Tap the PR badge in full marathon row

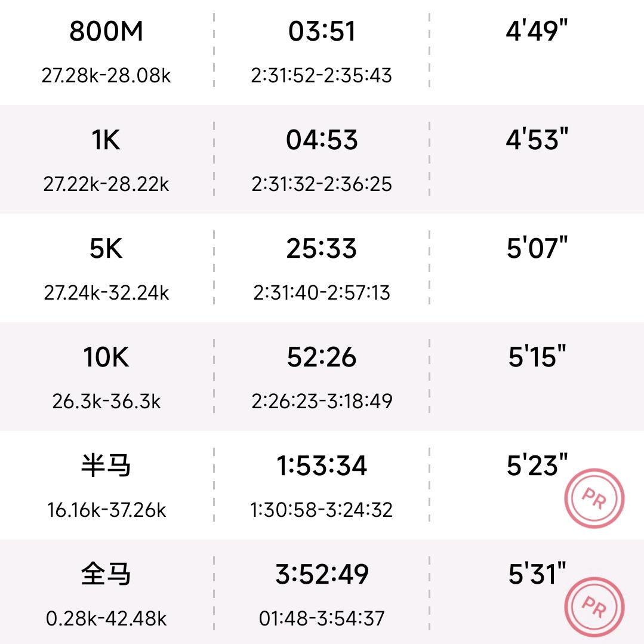(594, 608)
